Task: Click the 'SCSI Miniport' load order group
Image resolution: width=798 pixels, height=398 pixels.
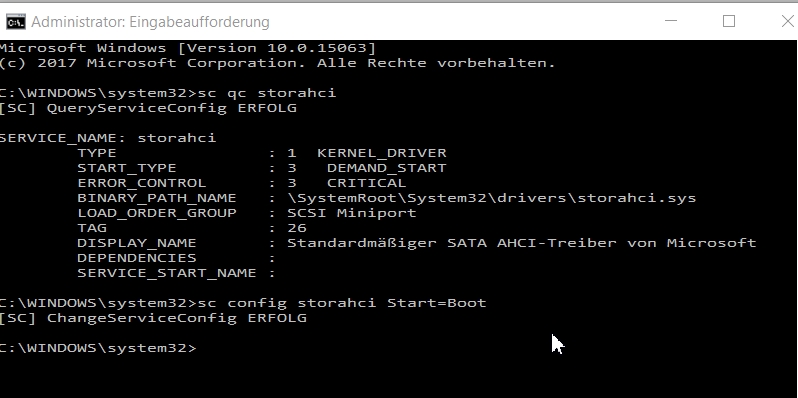Action: (x=352, y=213)
